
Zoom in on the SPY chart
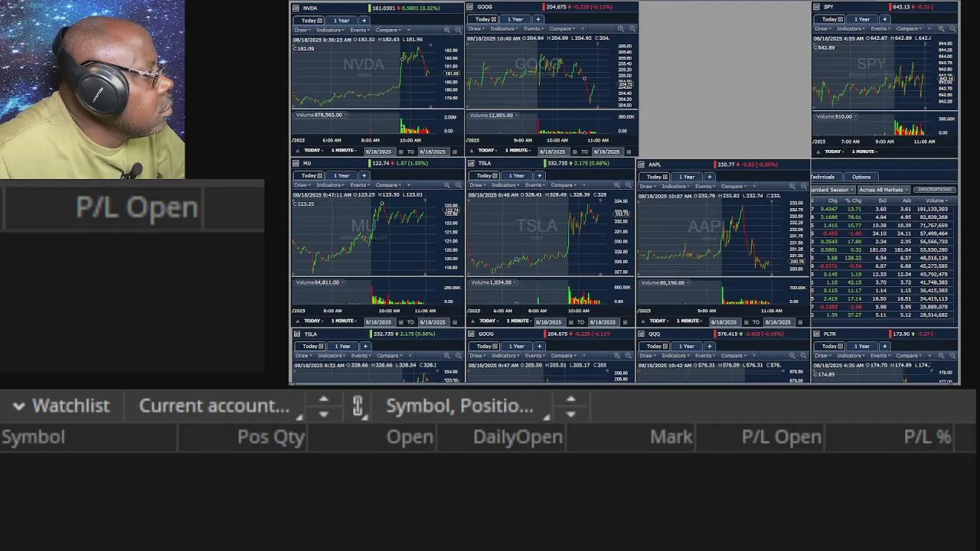pos(941,28)
